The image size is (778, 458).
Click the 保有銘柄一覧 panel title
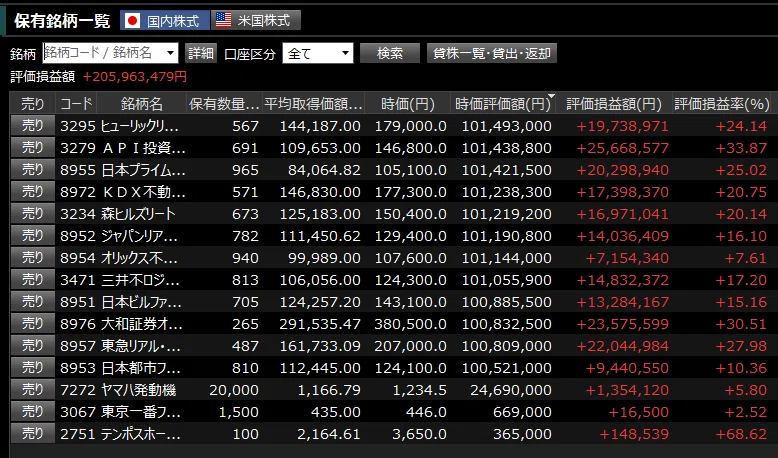pos(62,21)
